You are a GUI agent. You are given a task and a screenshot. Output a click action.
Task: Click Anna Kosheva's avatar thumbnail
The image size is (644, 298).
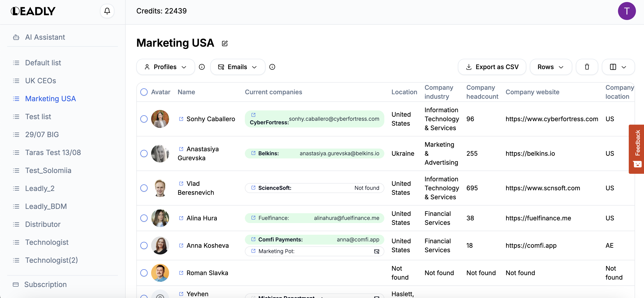point(160,245)
